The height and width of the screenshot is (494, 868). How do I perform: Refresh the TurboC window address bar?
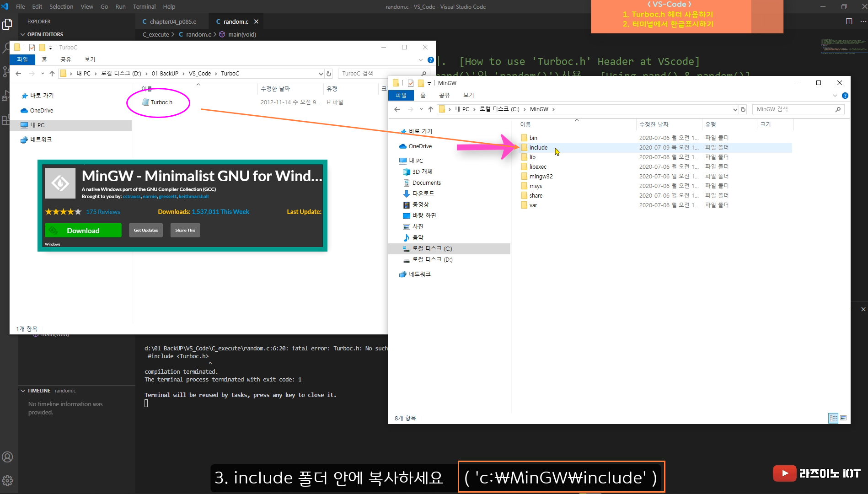(x=328, y=74)
